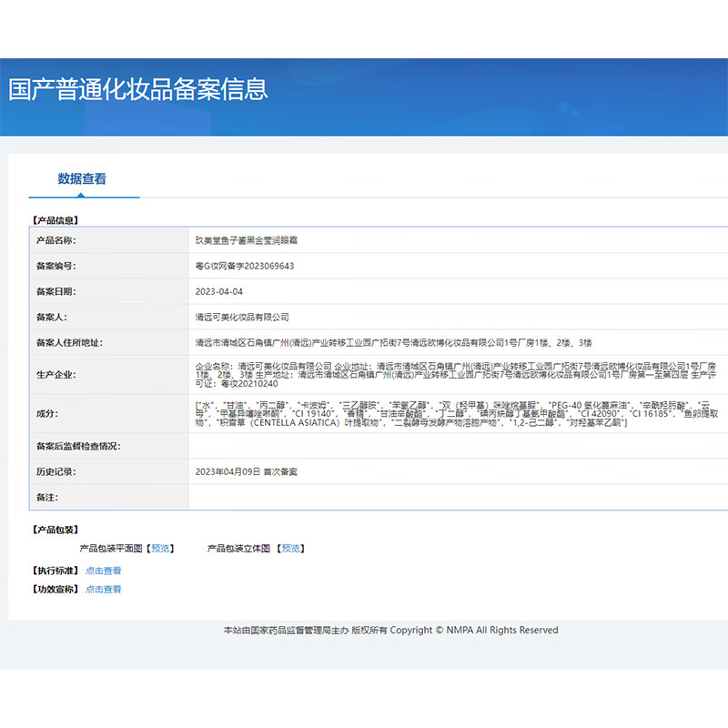
Task: Click the 产品信息 section heading
Action: [56, 219]
